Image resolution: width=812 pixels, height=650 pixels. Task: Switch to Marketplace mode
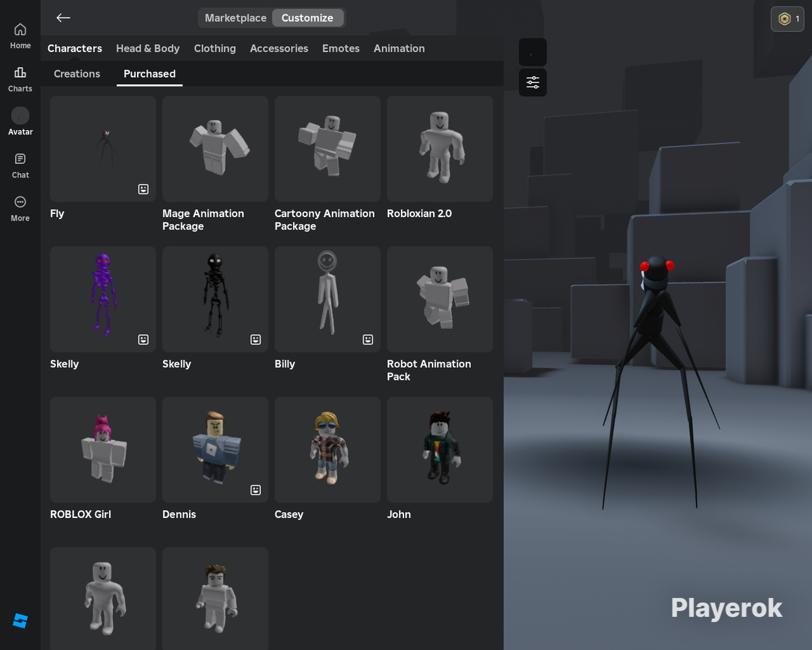(x=235, y=18)
